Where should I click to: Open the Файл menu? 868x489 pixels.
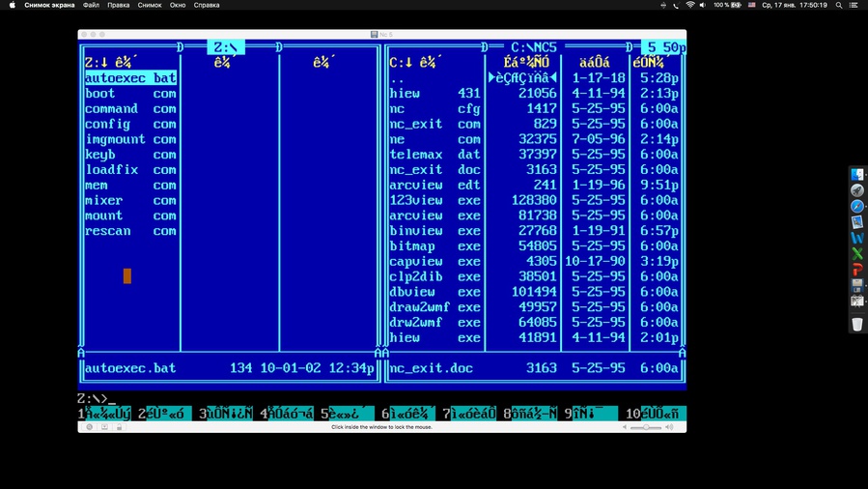(91, 5)
